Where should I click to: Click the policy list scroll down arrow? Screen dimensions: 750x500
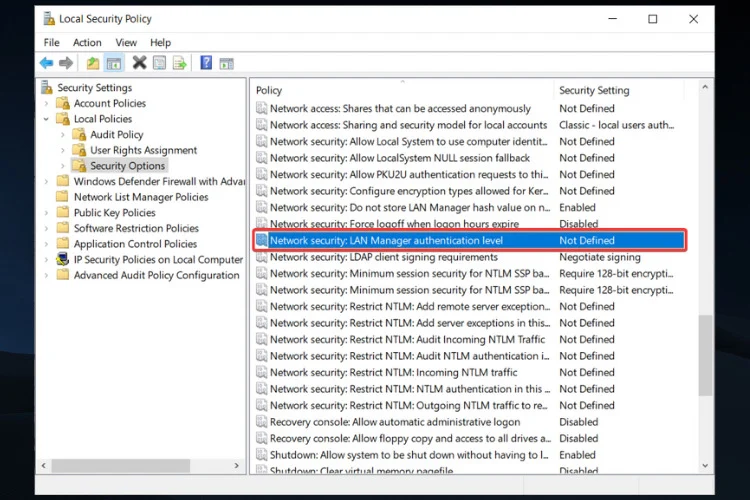(705, 465)
